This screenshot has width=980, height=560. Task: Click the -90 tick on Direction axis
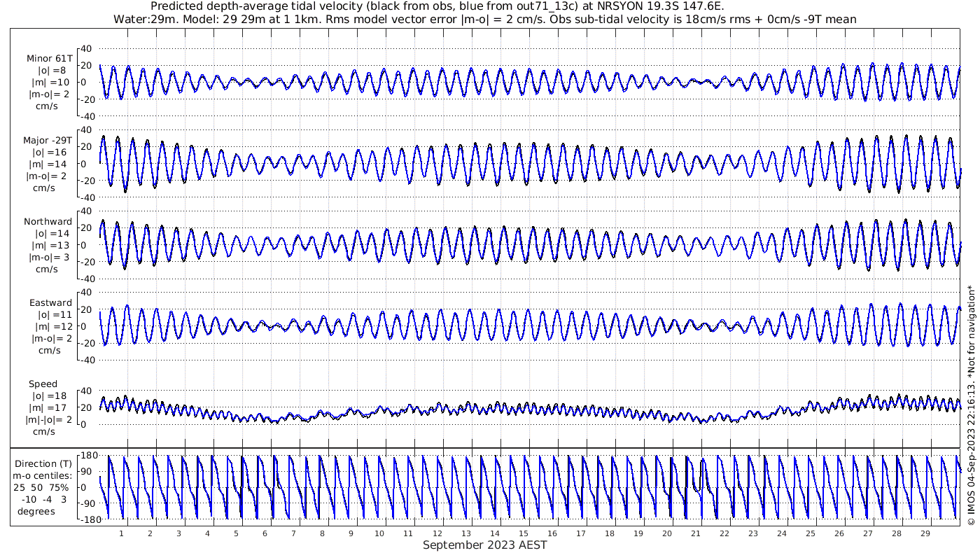[x=87, y=503]
